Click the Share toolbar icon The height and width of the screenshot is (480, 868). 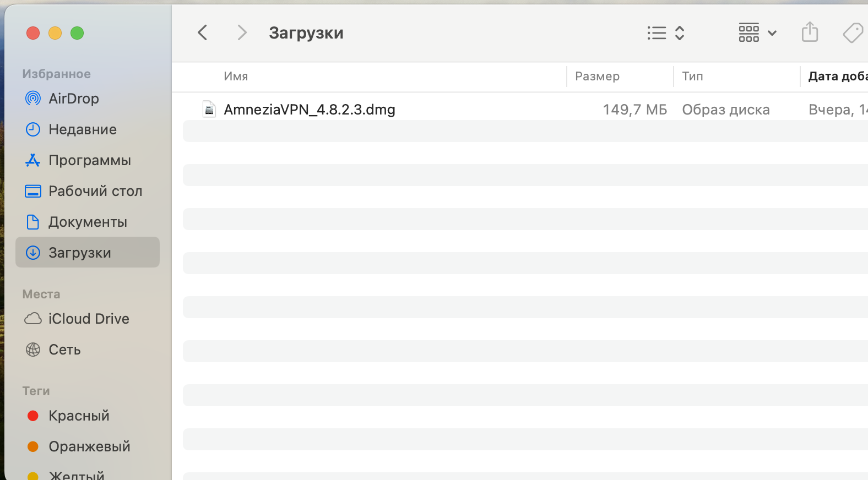(810, 32)
